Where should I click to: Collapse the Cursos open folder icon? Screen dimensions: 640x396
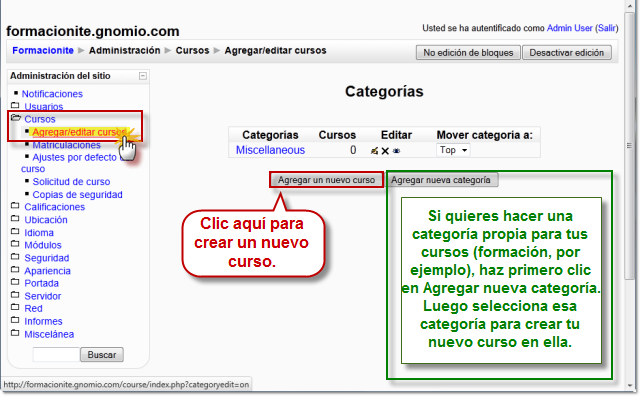point(16,118)
